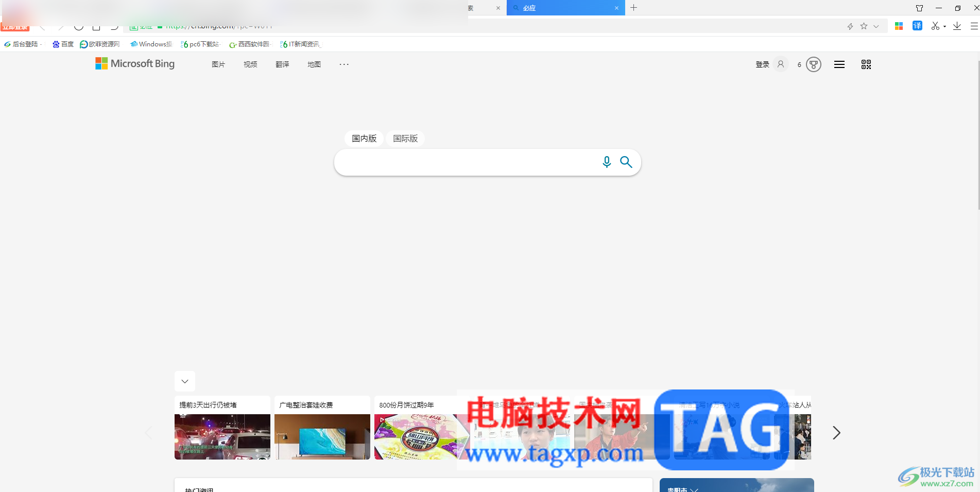Open the IT新闻资讯 bookmark
Image resolution: width=980 pixels, height=492 pixels.
pyautogui.click(x=301, y=44)
